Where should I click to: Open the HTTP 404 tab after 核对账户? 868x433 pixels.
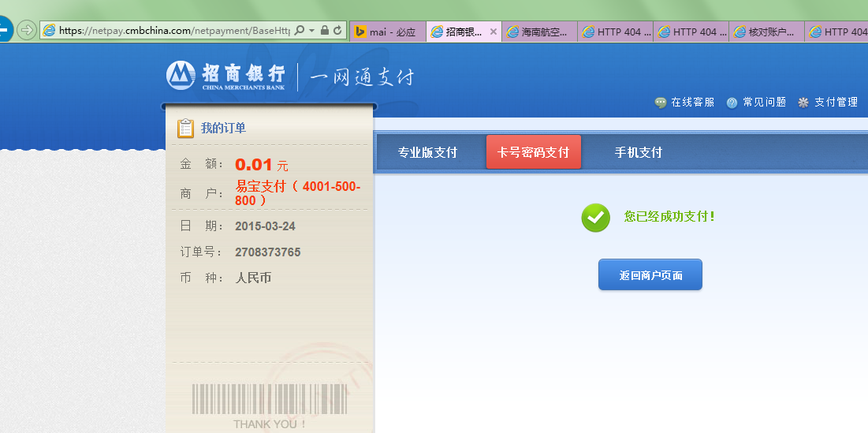(836, 32)
